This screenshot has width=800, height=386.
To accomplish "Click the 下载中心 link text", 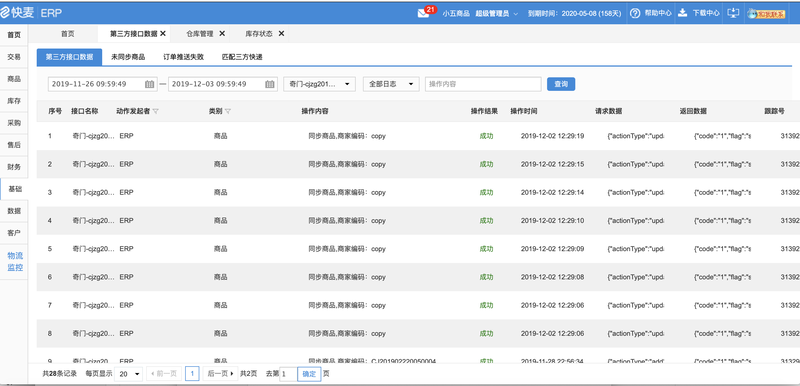I will (706, 14).
